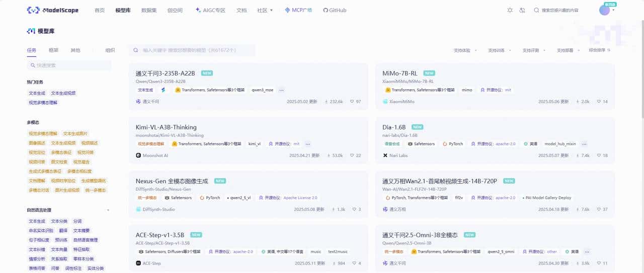Click the download count icon on Dia-1.6B card
The image size is (644, 273).
pos(578,156)
